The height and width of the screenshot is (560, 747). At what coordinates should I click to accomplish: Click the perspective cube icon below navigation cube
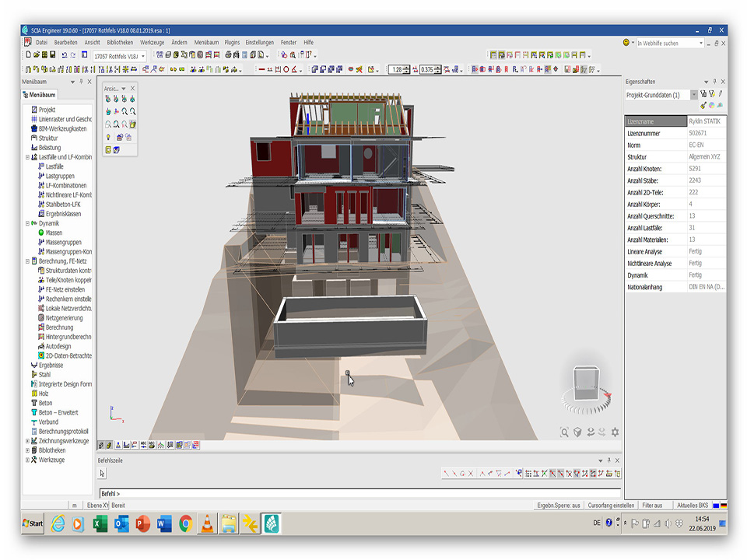pyautogui.click(x=577, y=432)
